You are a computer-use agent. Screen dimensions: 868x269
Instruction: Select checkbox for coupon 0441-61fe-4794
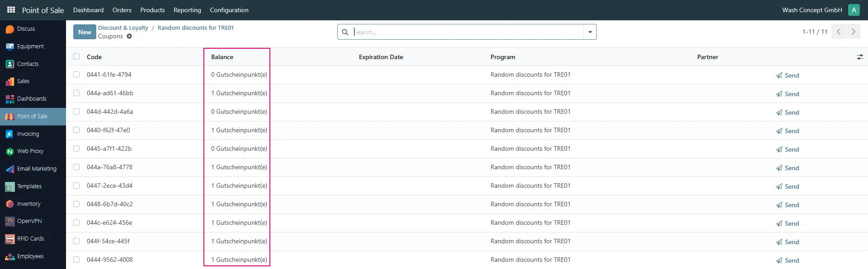[76, 74]
